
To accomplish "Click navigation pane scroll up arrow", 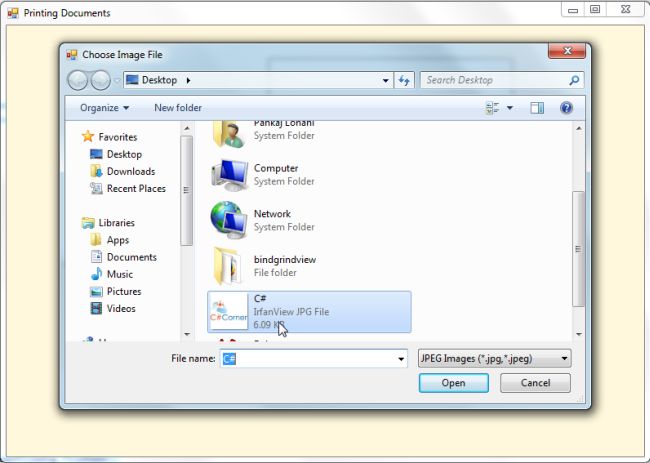I will click(187, 128).
